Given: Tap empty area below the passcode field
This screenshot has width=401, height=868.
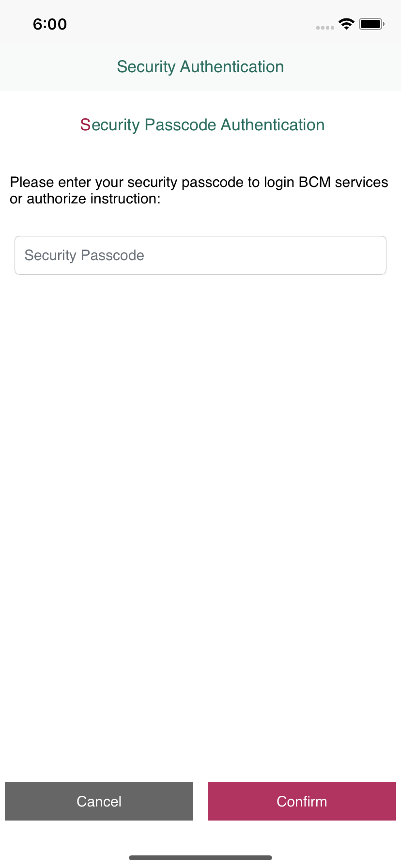Looking at the screenshot, I should point(200,484).
